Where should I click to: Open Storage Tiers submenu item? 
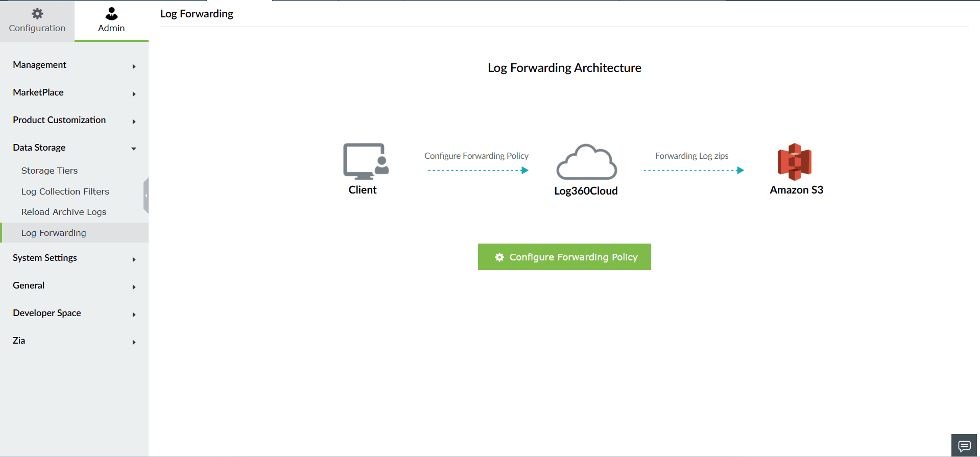[x=50, y=171]
